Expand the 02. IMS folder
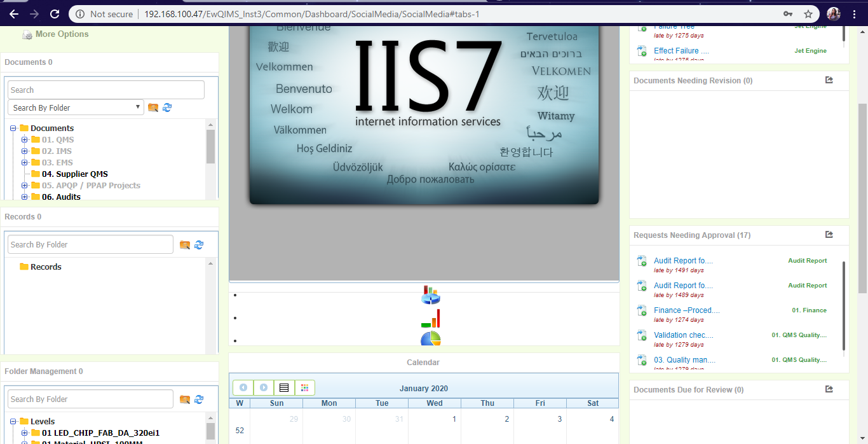 (24, 151)
